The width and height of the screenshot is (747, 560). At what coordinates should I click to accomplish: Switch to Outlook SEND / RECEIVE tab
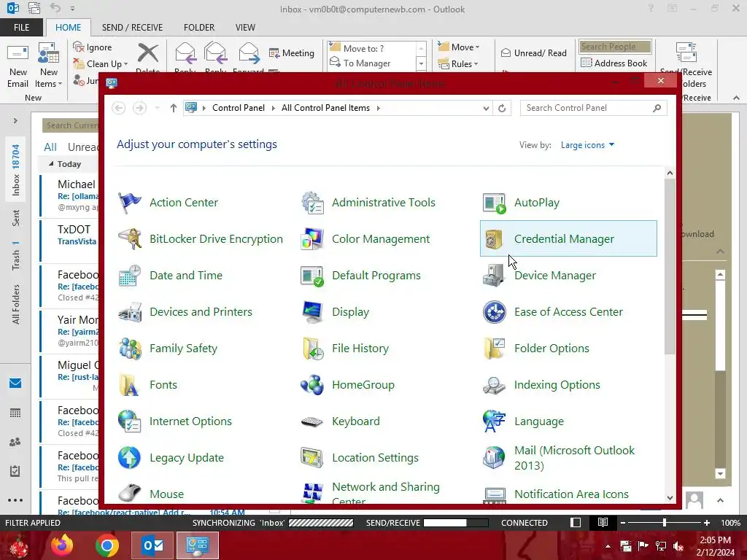(x=132, y=28)
